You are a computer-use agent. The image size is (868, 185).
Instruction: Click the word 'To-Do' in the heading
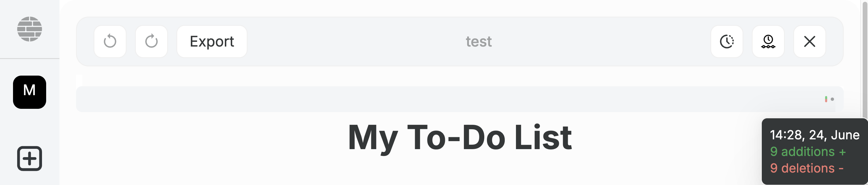(x=456, y=138)
